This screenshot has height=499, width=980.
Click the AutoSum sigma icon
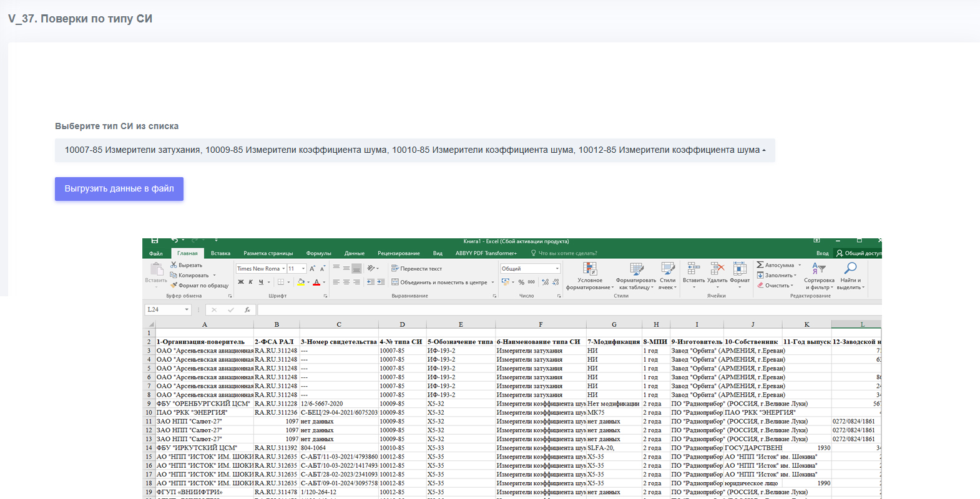pyautogui.click(x=760, y=265)
